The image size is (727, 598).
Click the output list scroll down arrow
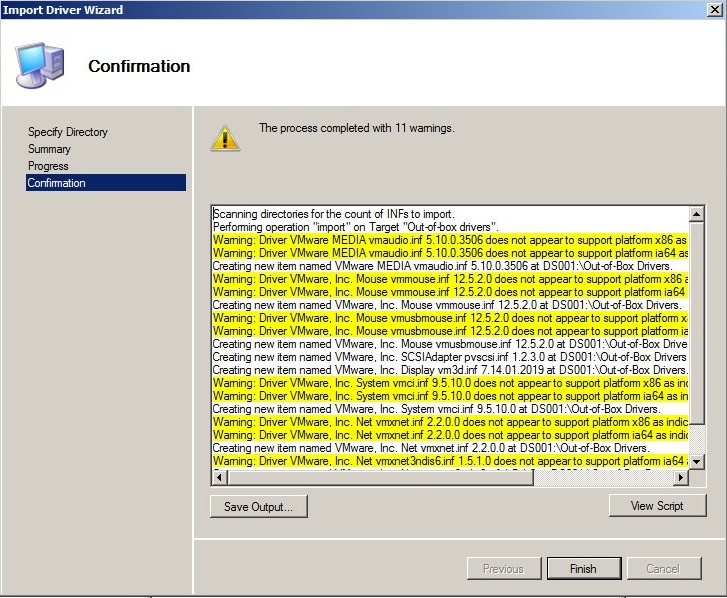[x=697, y=461]
